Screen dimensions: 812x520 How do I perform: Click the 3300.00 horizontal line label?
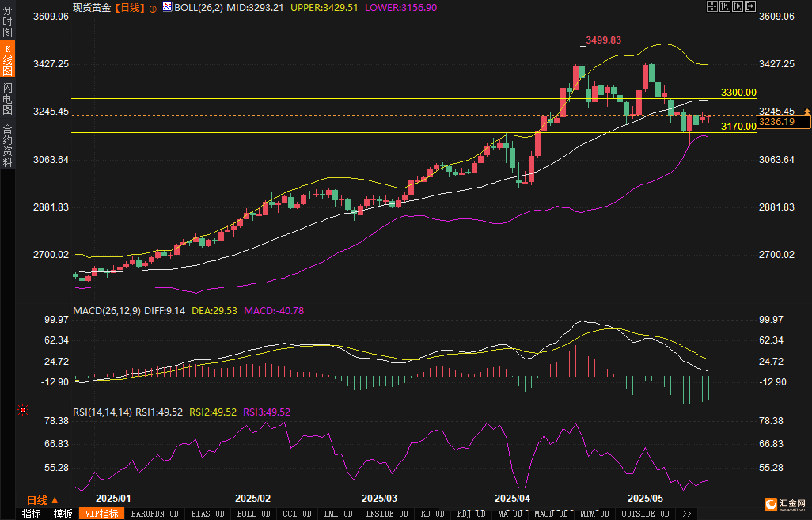coord(738,92)
